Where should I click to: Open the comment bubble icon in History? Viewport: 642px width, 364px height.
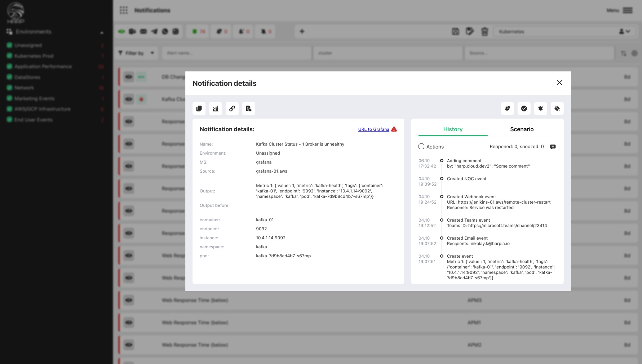coord(553,147)
